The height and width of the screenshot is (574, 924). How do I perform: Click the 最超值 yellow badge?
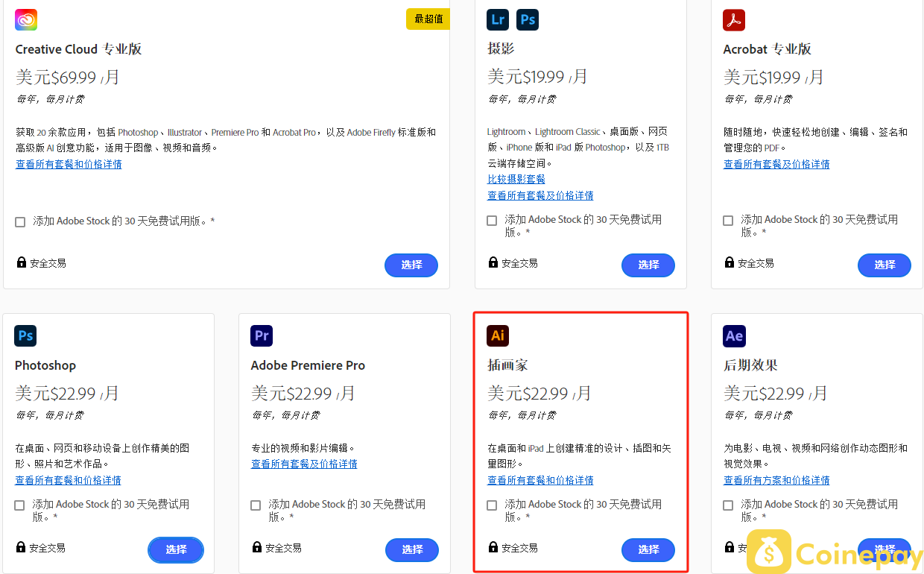click(x=428, y=19)
